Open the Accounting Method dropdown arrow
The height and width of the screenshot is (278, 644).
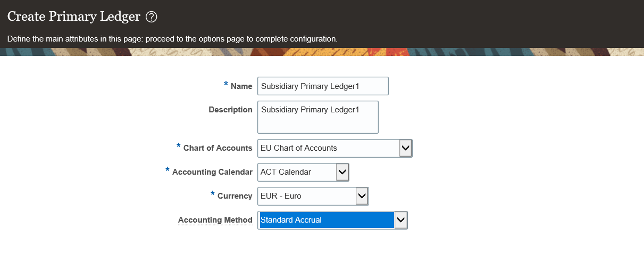(x=401, y=220)
